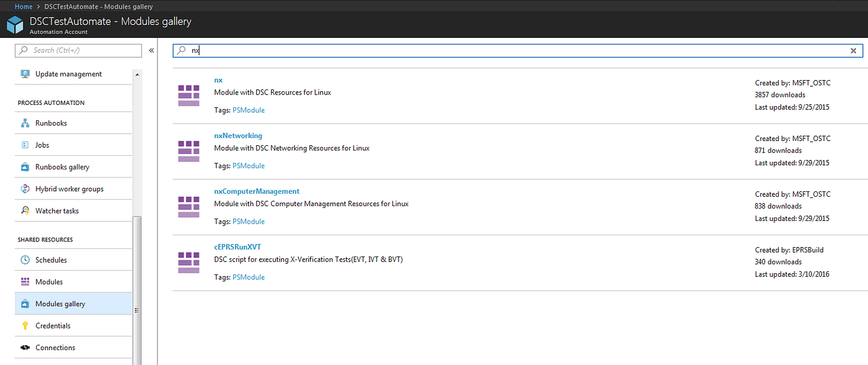Click the Jobs icon in the sidebar

tap(25, 145)
